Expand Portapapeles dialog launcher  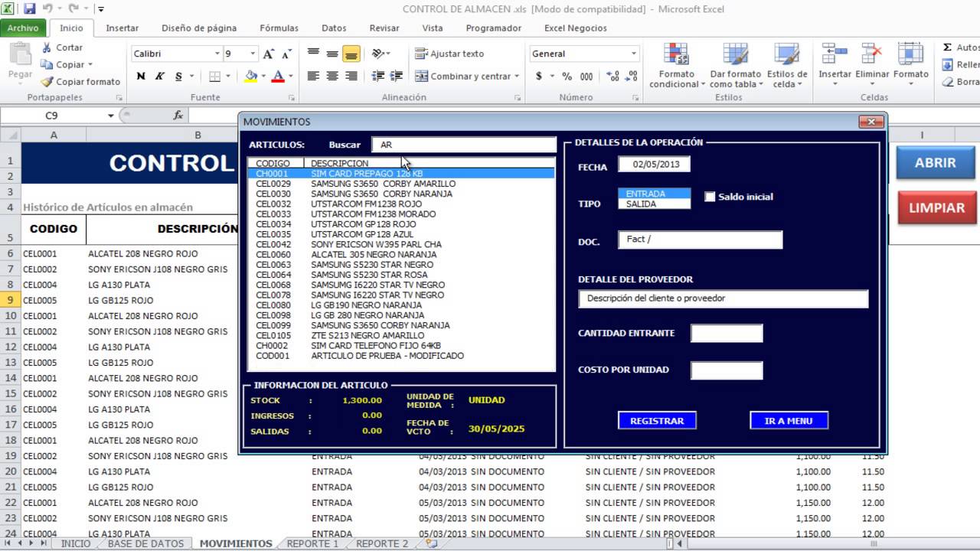(119, 98)
